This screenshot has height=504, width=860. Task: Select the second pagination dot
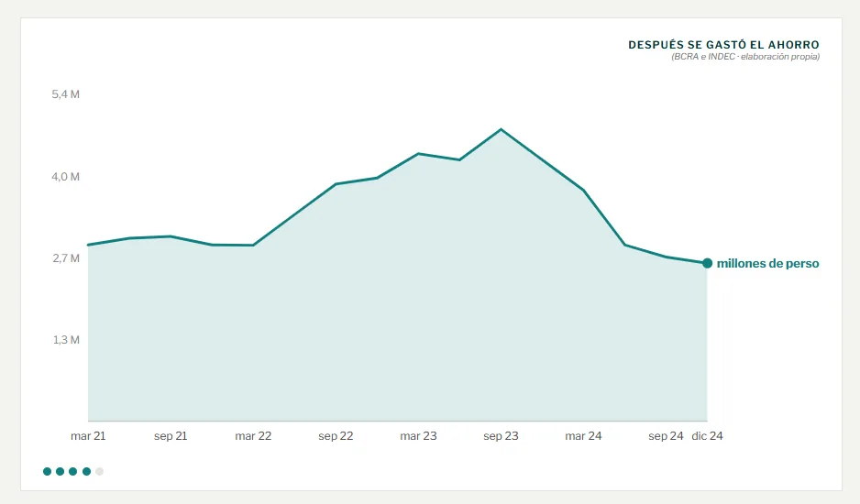61,471
